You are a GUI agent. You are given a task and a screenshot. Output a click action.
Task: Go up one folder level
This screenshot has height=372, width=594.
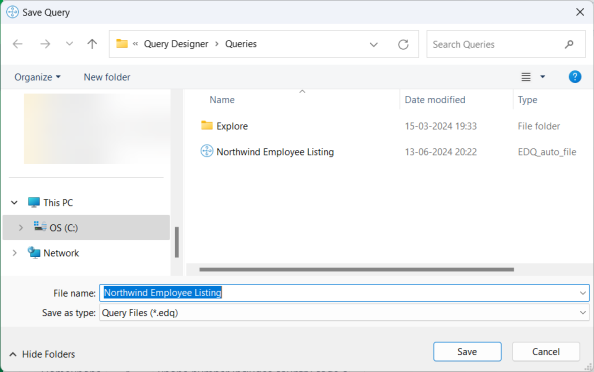pos(92,44)
